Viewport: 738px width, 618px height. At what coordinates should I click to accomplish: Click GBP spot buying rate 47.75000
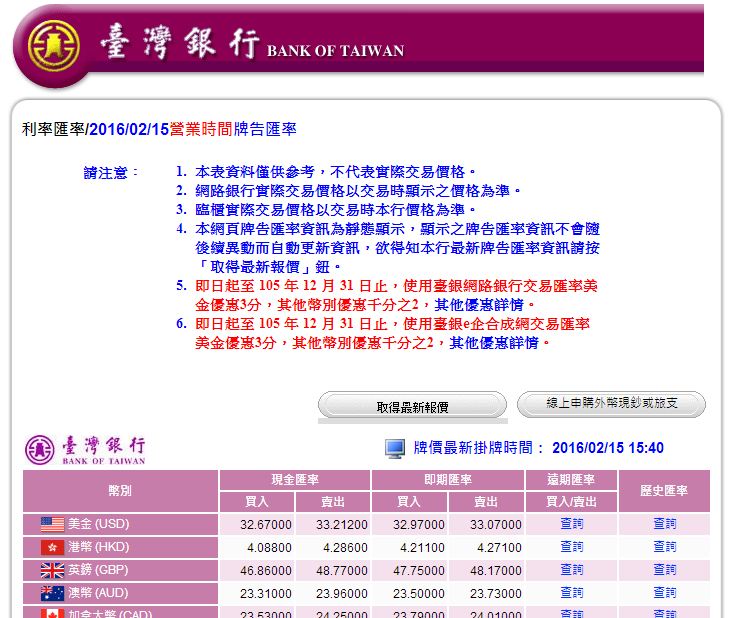[x=418, y=570]
